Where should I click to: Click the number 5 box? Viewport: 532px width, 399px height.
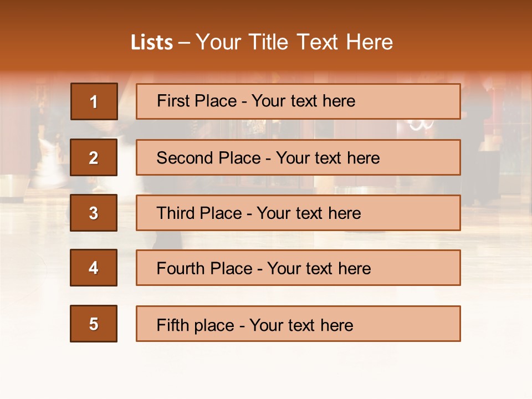point(94,324)
